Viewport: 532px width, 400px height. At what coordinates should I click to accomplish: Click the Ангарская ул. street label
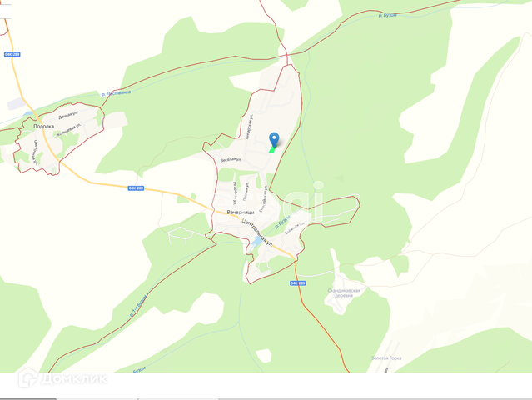[x=250, y=127]
